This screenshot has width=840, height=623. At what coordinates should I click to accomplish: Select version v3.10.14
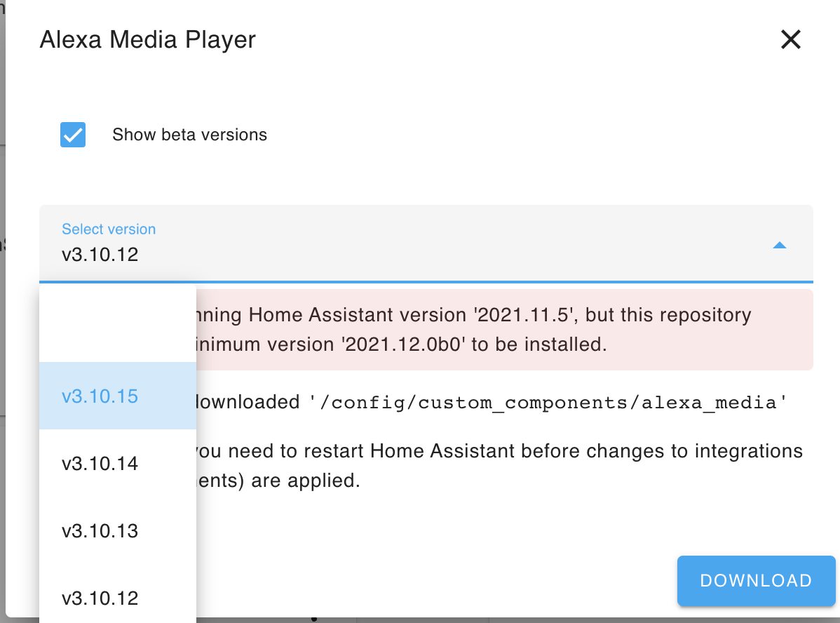coord(100,463)
